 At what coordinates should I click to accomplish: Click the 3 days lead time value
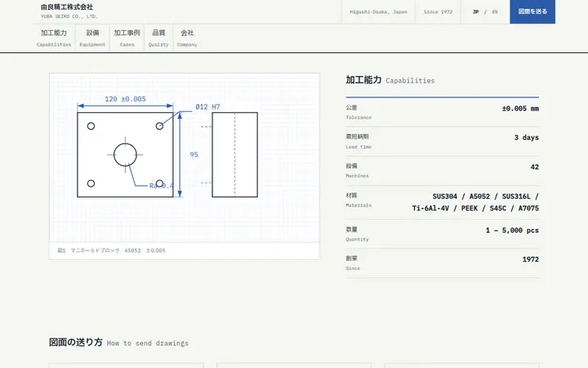[527, 137]
